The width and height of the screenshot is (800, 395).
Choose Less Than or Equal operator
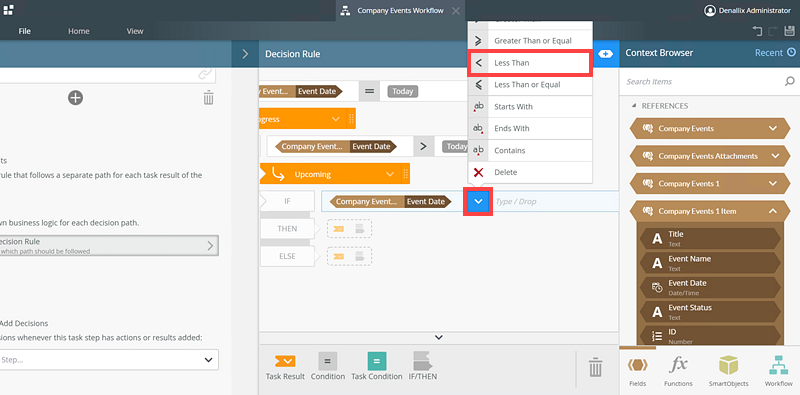click(x=530, y=85)
